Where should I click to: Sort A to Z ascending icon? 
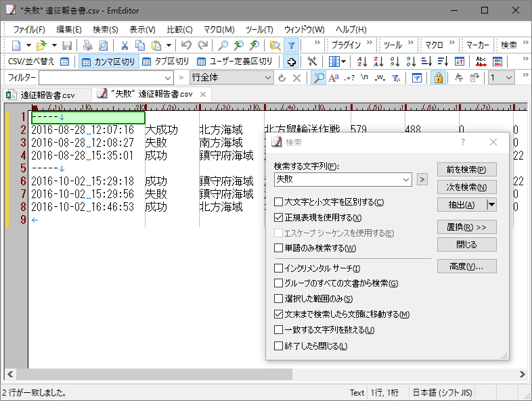[x=361, y=62]
